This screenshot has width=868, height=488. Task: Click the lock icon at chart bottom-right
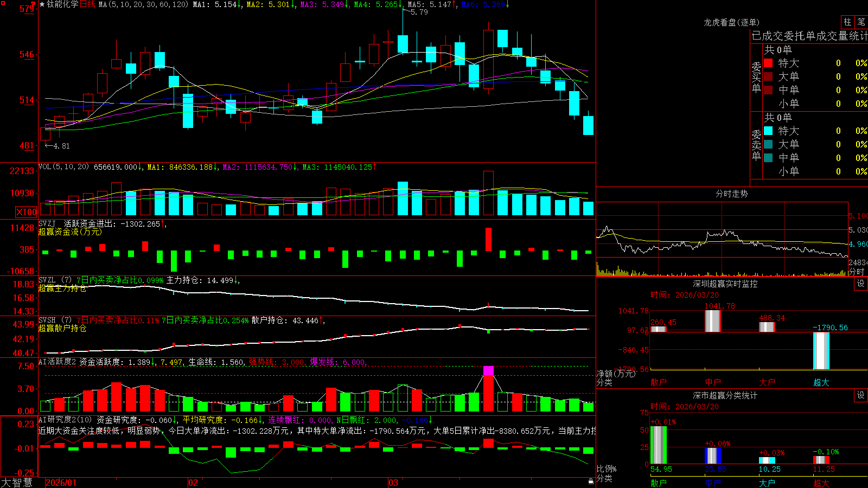pos(591,481)
